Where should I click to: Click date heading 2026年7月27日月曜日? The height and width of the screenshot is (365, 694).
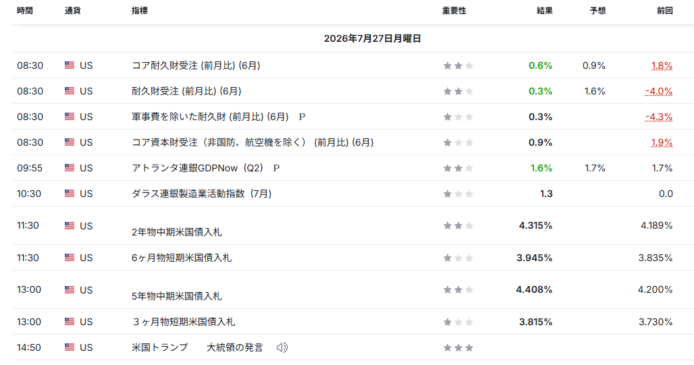[x=372, y=39]
